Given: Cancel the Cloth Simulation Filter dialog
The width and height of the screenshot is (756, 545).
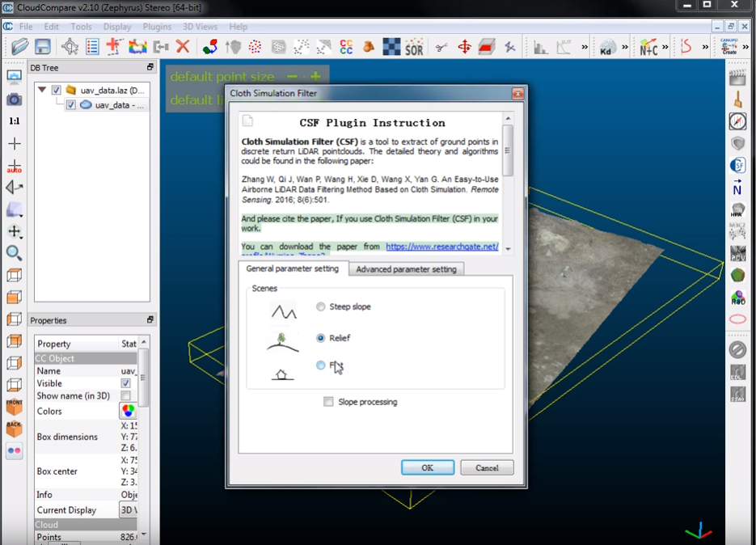Looking at the screenshot, I should 487,468.
